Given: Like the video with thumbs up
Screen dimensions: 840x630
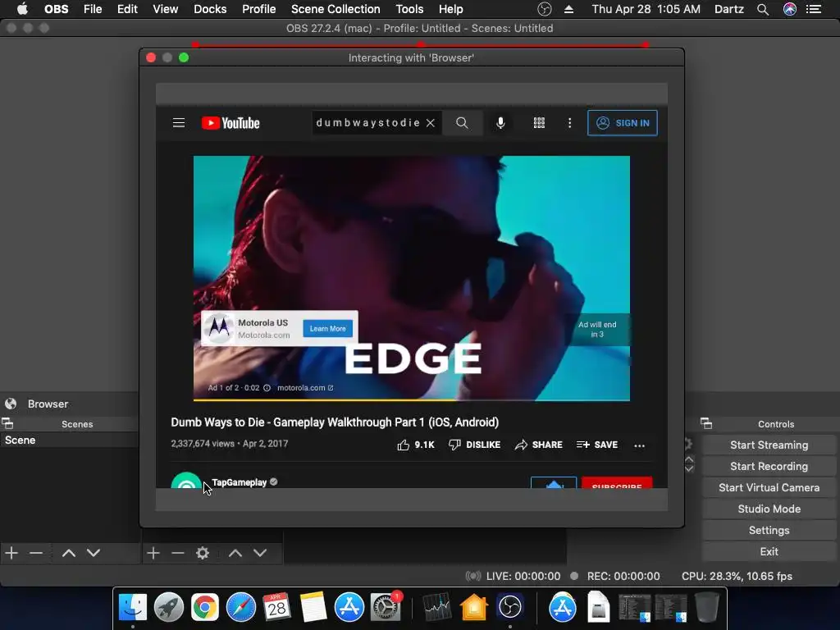Looking at the screenshot, I should point(416,445).
